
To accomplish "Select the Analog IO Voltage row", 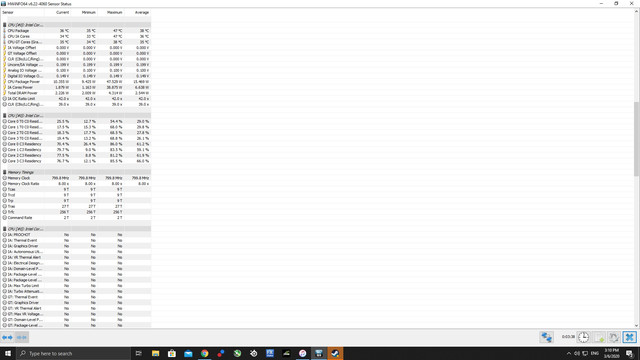I will pos(76,70).
